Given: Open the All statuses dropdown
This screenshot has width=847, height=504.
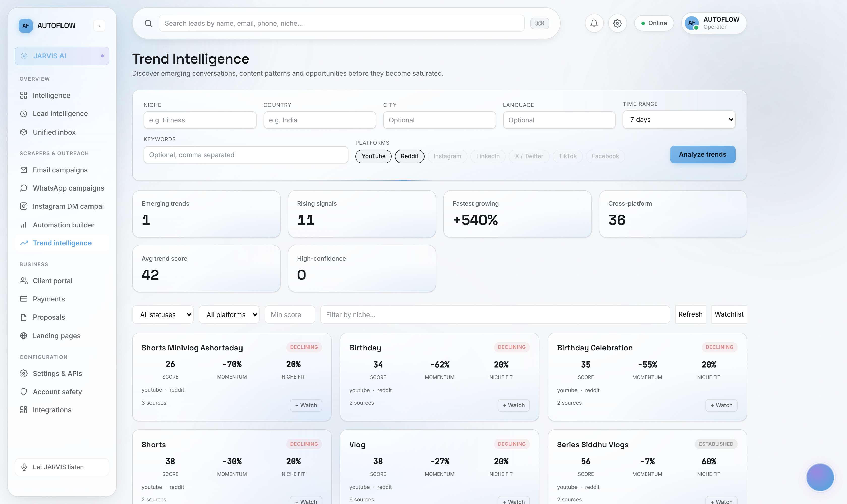Looking at the screenshot, I should (x=163, y=314).
